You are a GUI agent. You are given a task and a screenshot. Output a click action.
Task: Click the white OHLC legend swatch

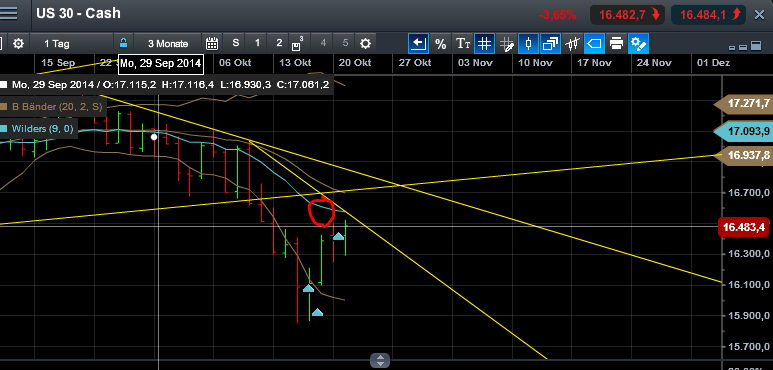3,85
